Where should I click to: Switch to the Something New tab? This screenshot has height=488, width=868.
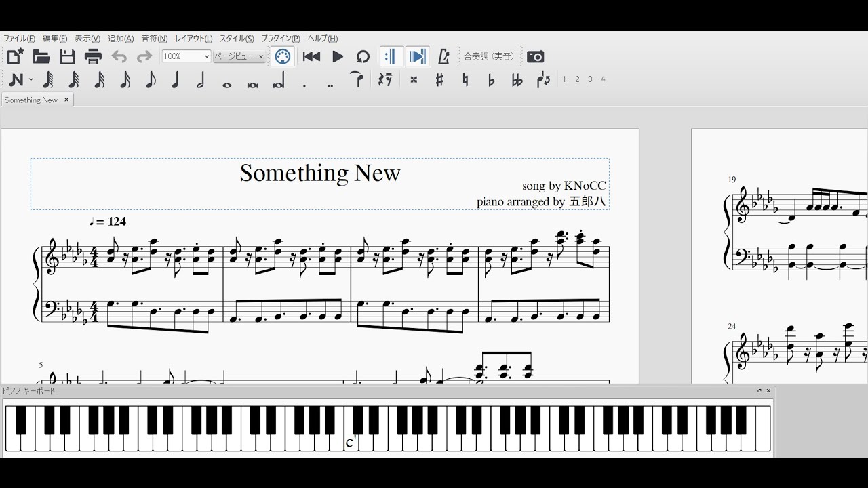point(31,100)
